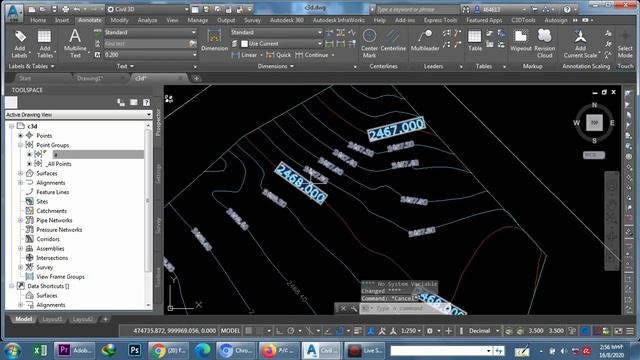Select the Dimension tool
Screen dimensions: 640x360
point(214,40)
